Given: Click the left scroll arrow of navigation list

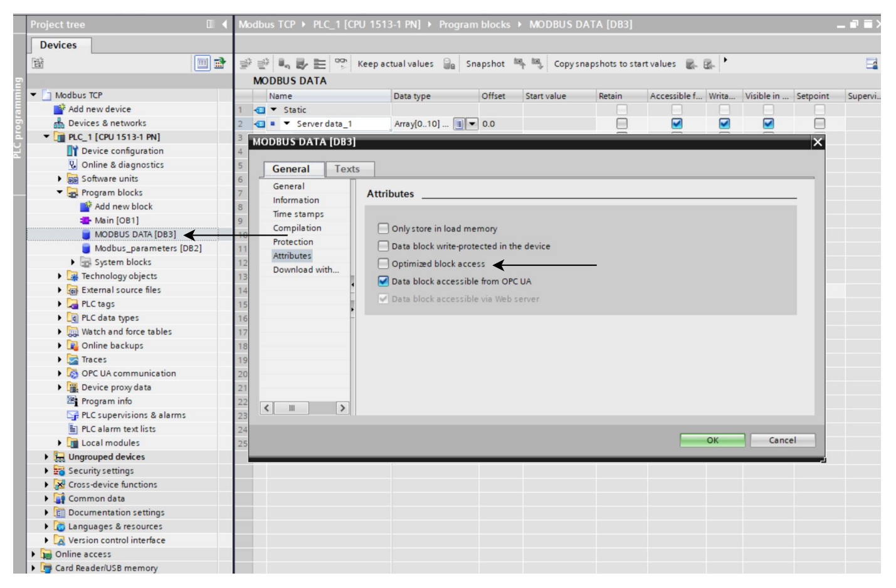Looking at the screenshot, I should click(266, 408).
